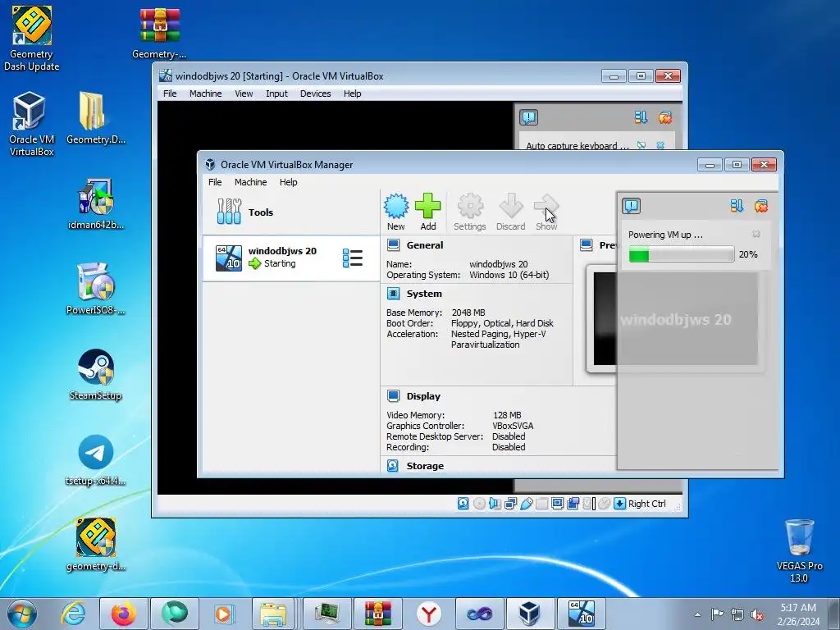
Task: Open Help menu in VM window
Action: [x=353, y=94]
